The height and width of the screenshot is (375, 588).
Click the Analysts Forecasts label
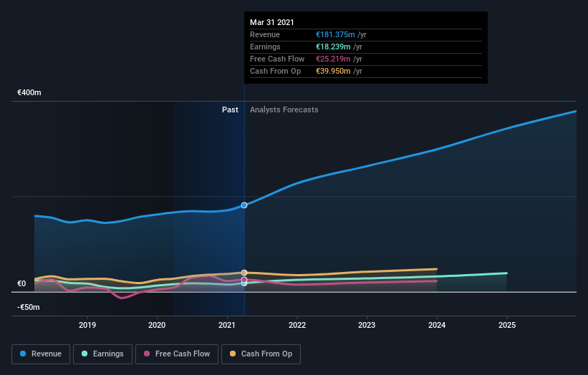pos(284,109)
